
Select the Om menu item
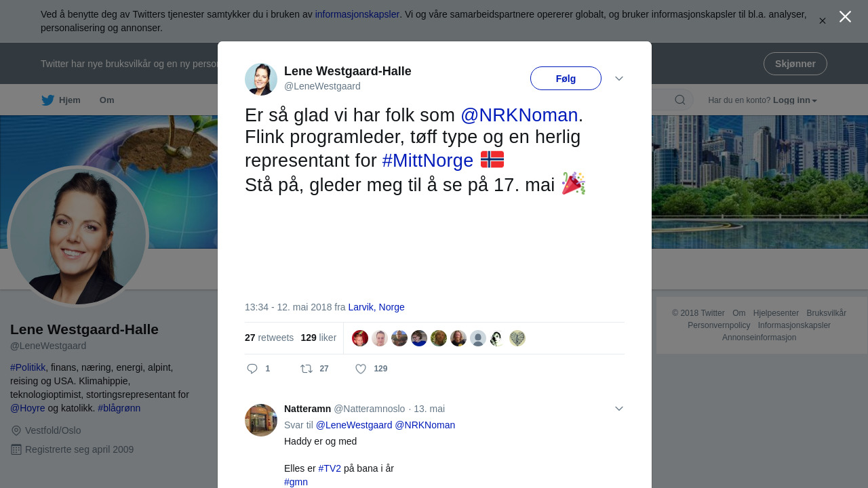106,100
